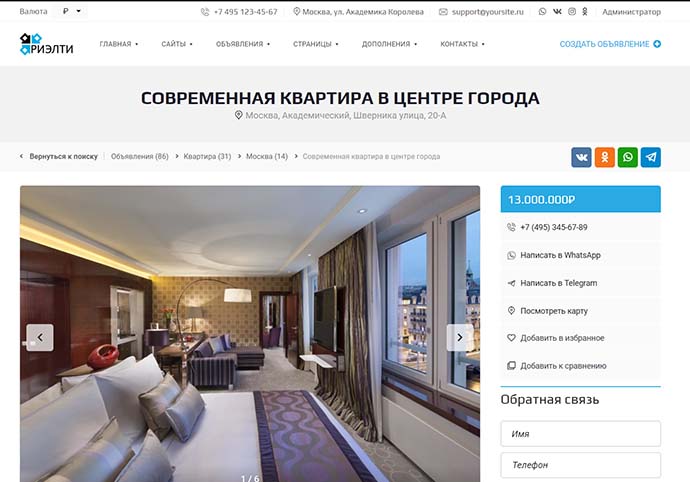
Task: Go to next gallery photo arrow
Action: (460, 338)
